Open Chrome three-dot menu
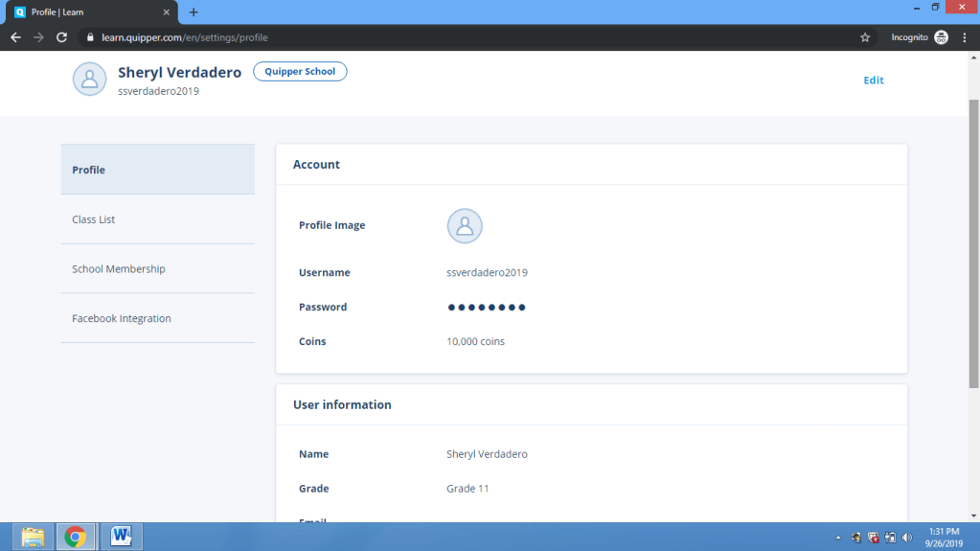 tap(965, 37)
